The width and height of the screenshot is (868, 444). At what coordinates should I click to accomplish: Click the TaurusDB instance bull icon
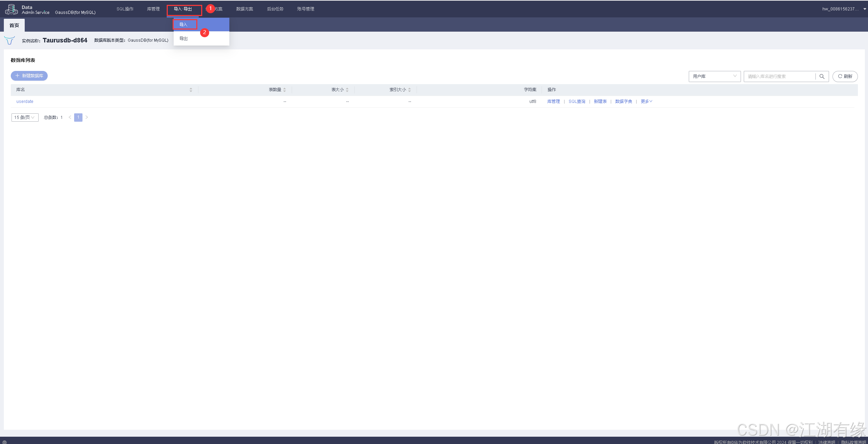pyautogui.click(x=10, y=40)
